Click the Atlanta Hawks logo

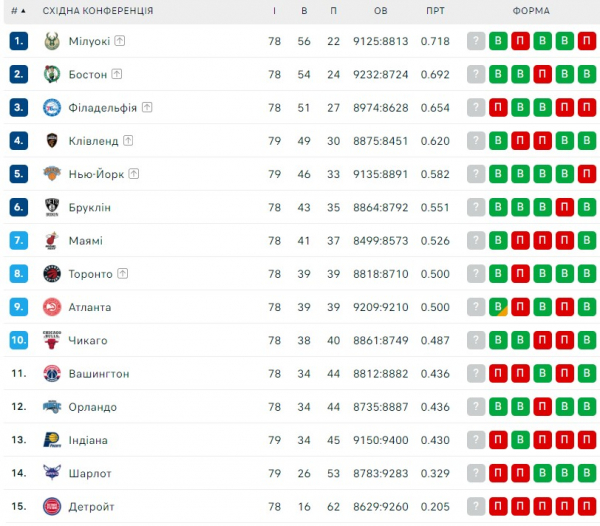point(52,307)
